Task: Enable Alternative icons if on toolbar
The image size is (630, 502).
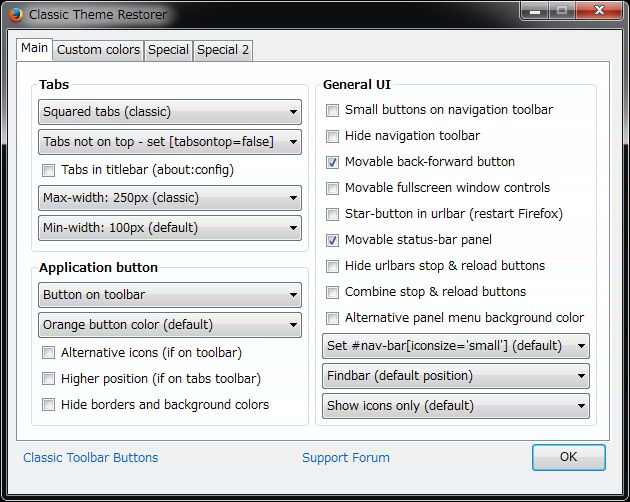Action: [48, 352]
